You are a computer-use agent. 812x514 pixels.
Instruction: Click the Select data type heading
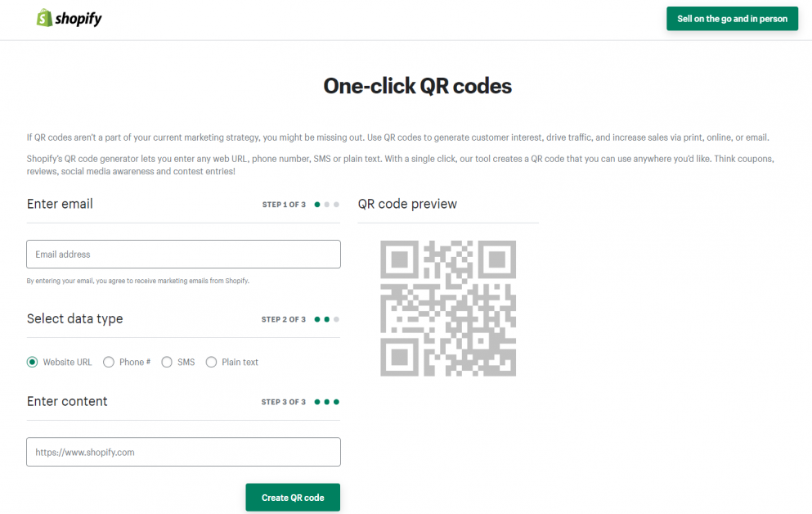pos(74,319)
